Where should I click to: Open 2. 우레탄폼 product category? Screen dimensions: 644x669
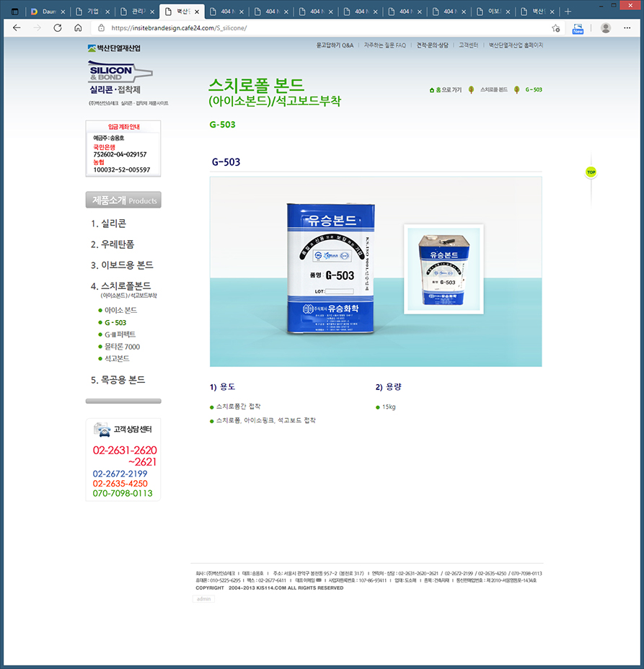(x=113, y=244)
